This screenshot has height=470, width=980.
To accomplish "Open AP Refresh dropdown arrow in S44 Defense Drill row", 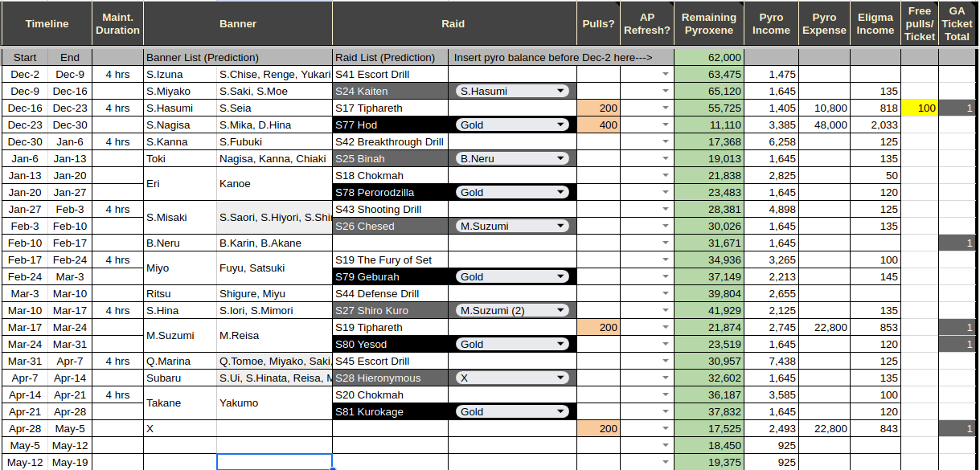I will (x=666, y=293).
